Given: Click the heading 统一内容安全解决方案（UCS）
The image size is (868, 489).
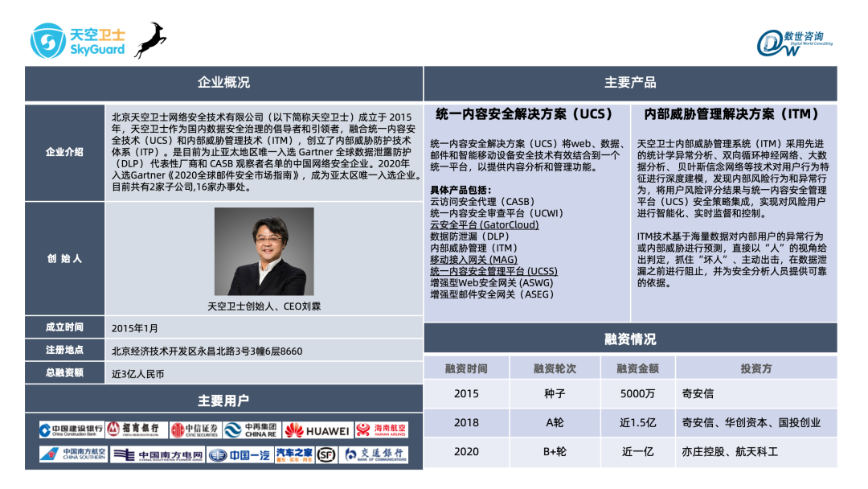Looking at the screenshot, I should (524, 114).
